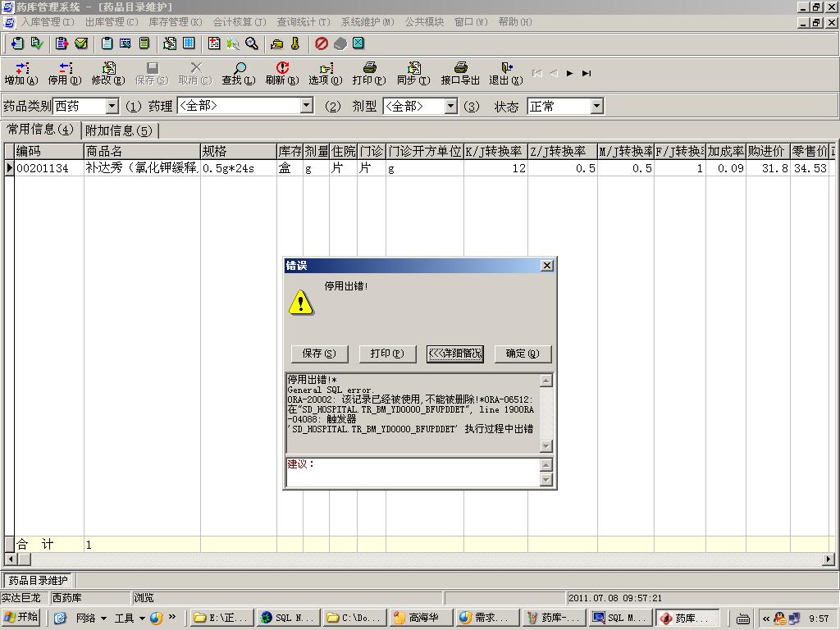Click the <<<详细情况 details button
The image size is (840, 630).
(454, 354)
